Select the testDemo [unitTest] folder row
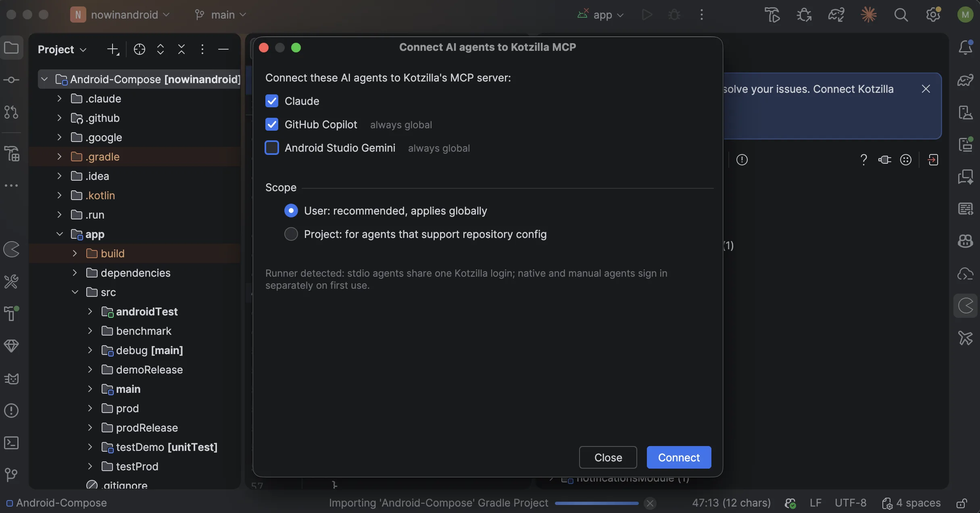Screen dimensions: 980x513 coord(135,447)
